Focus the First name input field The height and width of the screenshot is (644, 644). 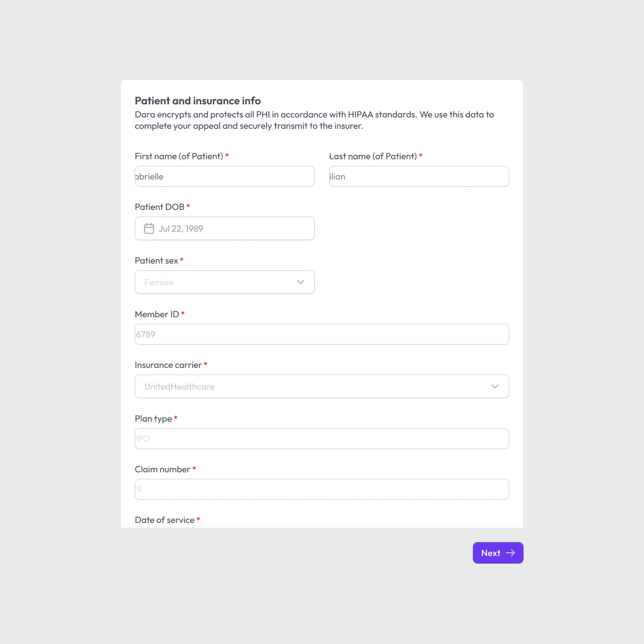tap(225, 176)
